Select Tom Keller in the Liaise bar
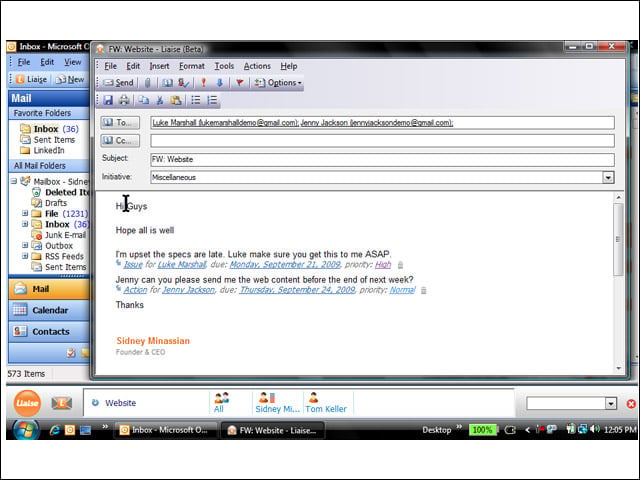640x480 pixels. [x=326, y=403]
